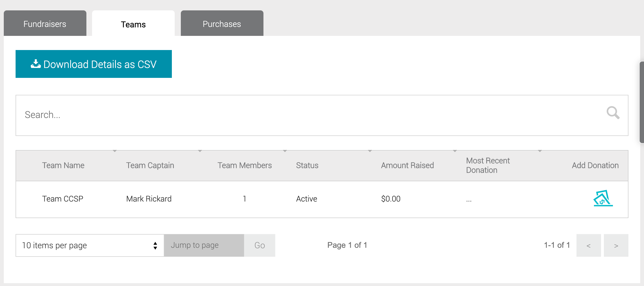Go to the next page arrow

[616, 245]
